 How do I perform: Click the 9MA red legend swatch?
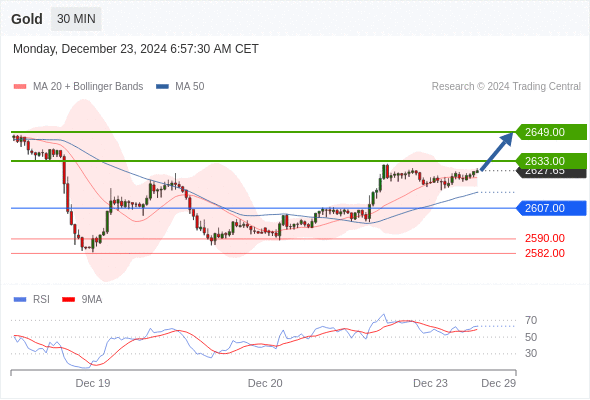pos(68,300)
